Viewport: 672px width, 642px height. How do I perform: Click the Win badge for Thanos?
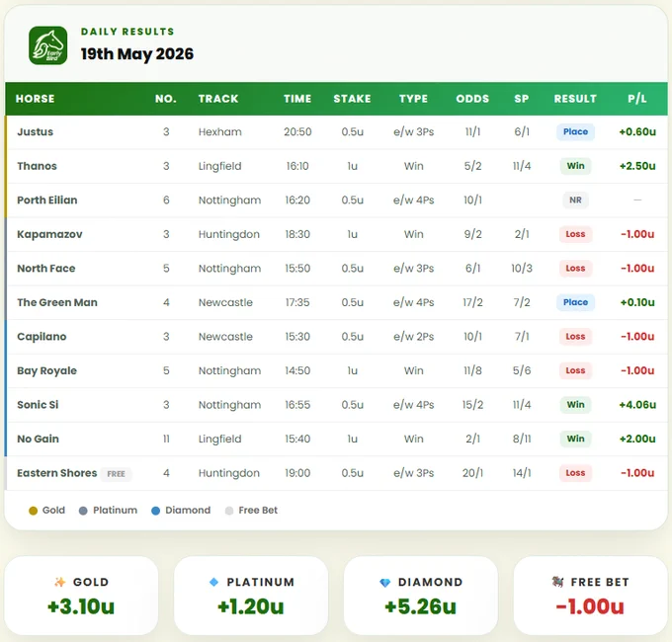pyautogui.click(x=575, y=166)
